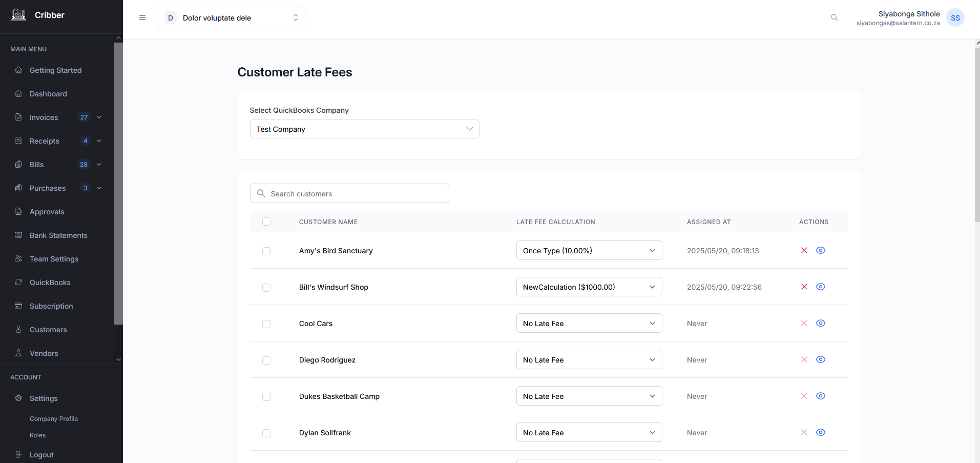View details eye icon for Bill's Windsurf Shop
The height and width of the screenshot is (463, 980).
pyautogui.click(x=821, y=287)
